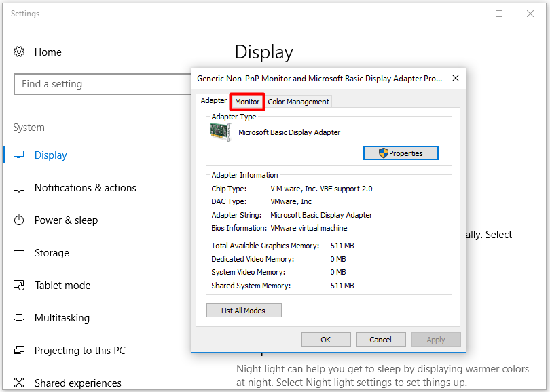Switch to the Monitor tab
This screenshot has height=392, width=550.
tap(246, 101)
